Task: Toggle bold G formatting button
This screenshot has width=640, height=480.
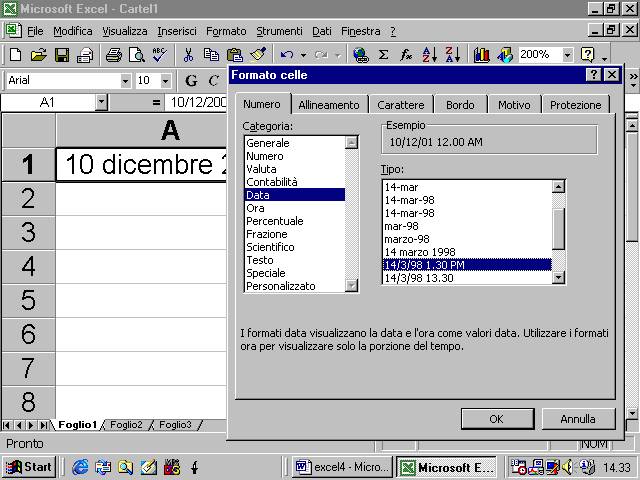Action: [x=191, y=80]
